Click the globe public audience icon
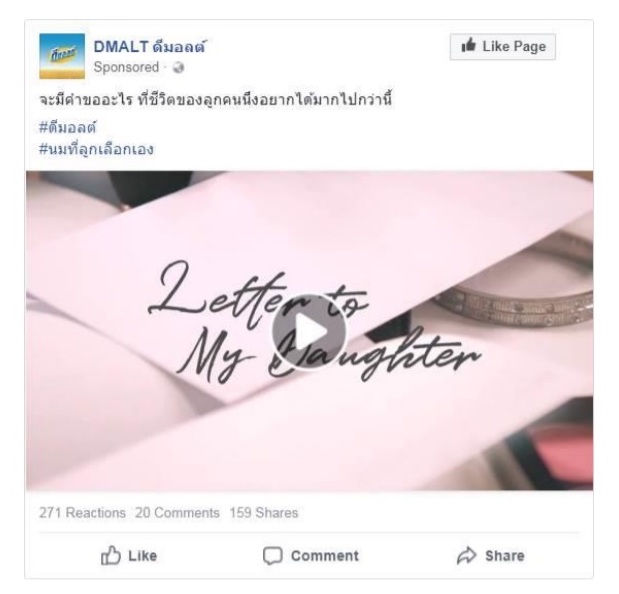Image resolution: width=619 pixels, height=594 pixels. point(178,67)
